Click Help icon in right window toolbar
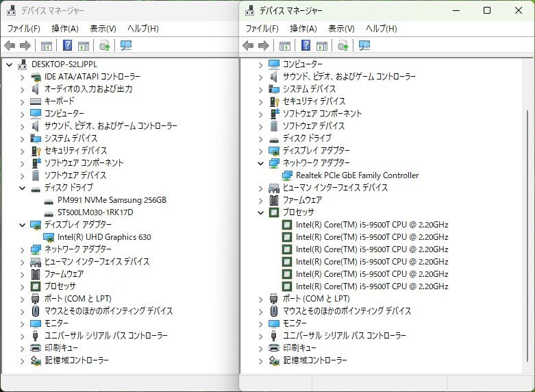This screenshot has width=535, height=392. pyautogui.click(x=306, y=45)
